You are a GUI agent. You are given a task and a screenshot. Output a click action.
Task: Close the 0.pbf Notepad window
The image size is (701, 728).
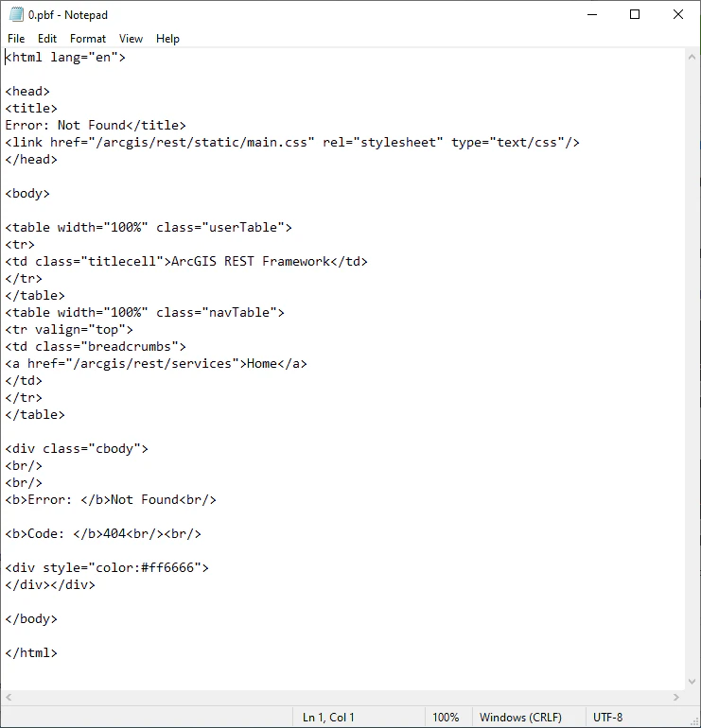(677, 14)
